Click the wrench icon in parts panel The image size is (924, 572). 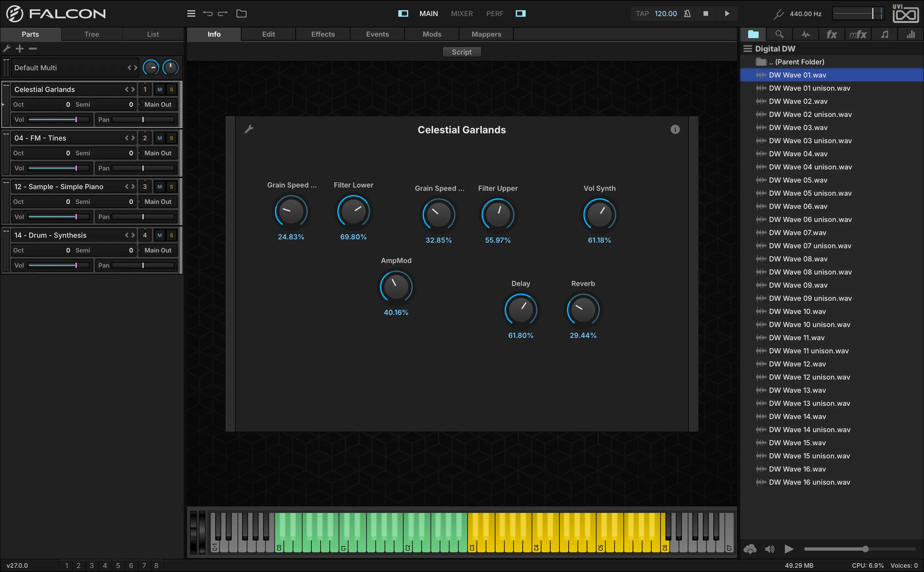[x=7, y=48]
